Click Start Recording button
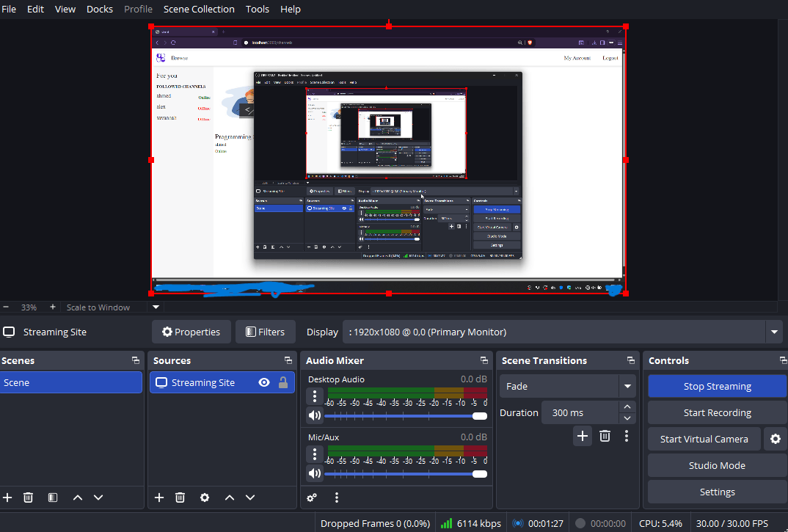 [x=717, y=412]
